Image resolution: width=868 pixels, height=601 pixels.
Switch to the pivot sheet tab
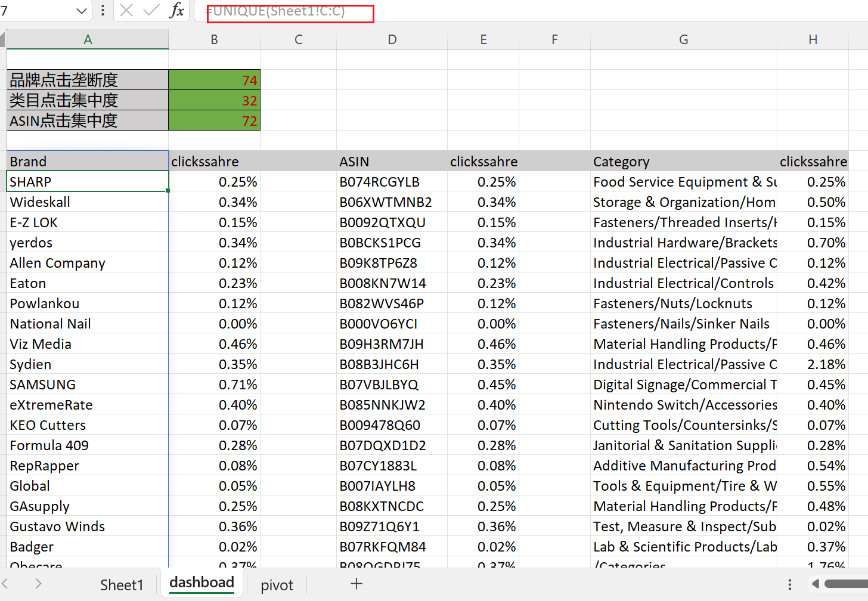[277, 585]
